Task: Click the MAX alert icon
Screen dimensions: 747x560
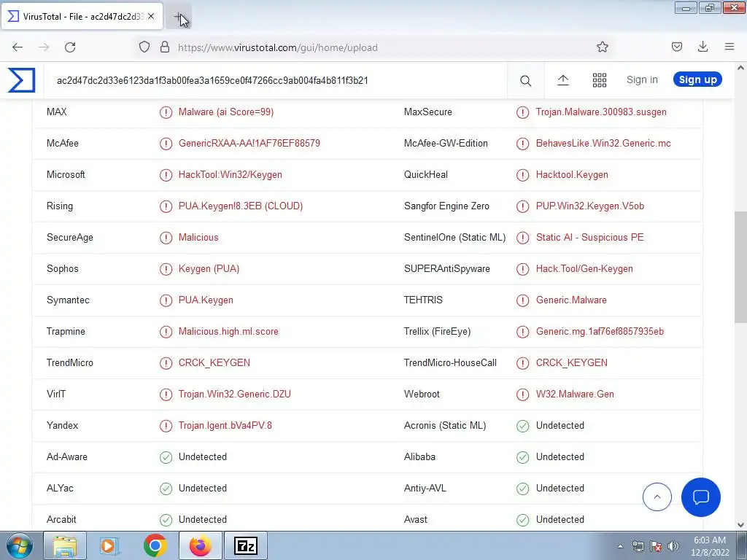Action: [166, 112]
